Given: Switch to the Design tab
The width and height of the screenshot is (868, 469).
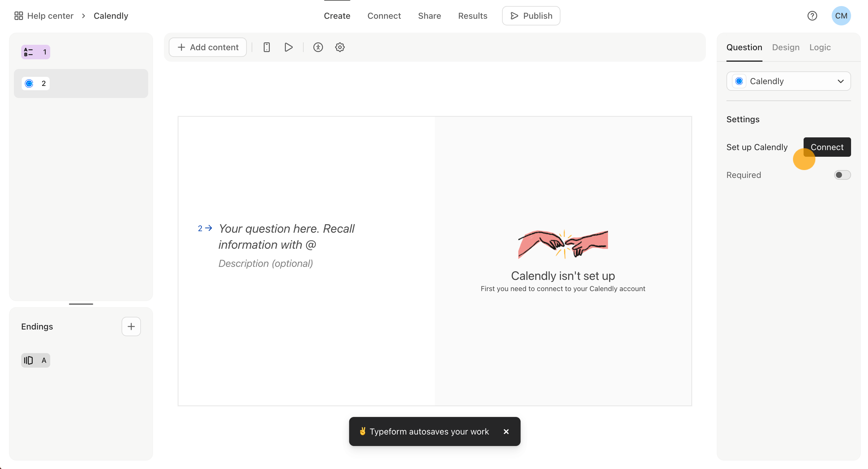Looking at the screenshot, I should pyautogui.click(x=785, y=47).
